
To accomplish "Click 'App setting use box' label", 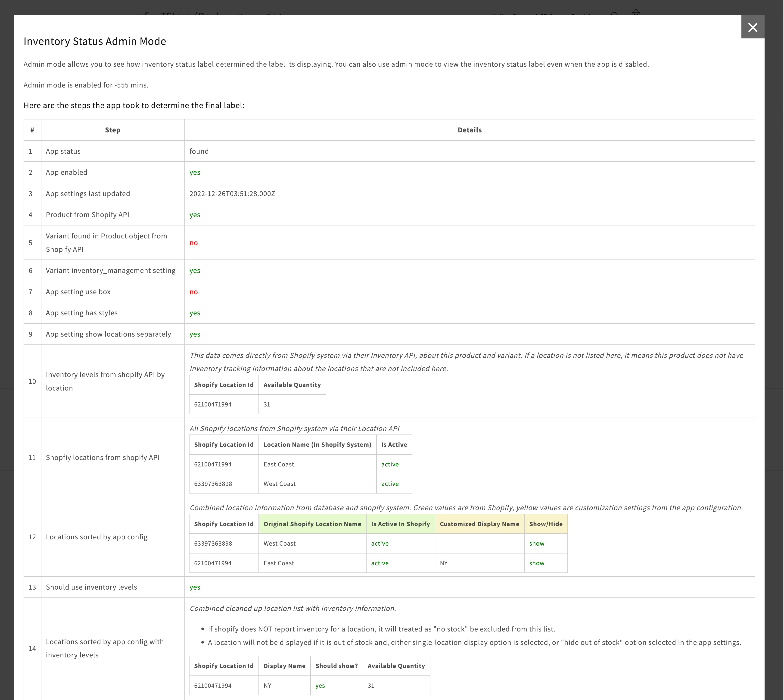I will (78, 291).
